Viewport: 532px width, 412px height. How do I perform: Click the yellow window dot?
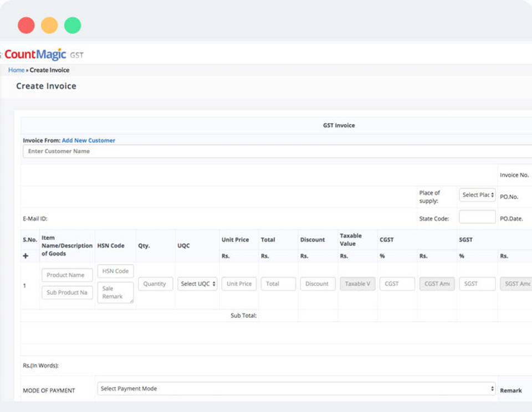[x=49, y=25]
